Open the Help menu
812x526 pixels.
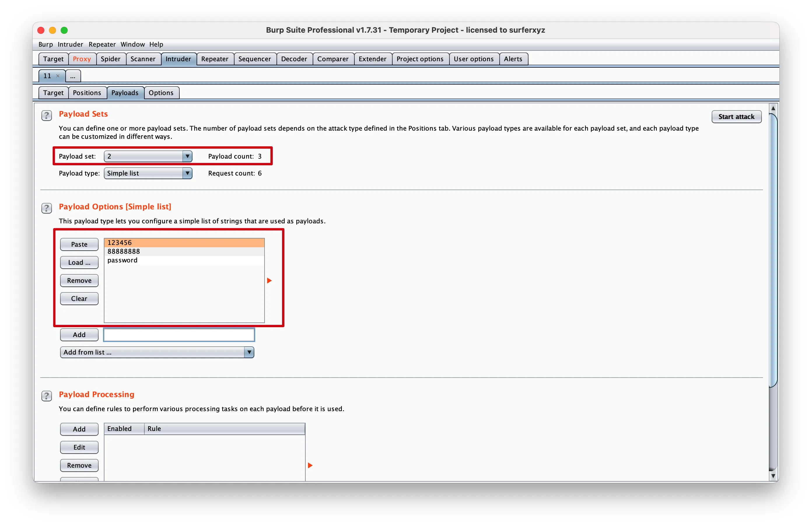tap(156, 44)
